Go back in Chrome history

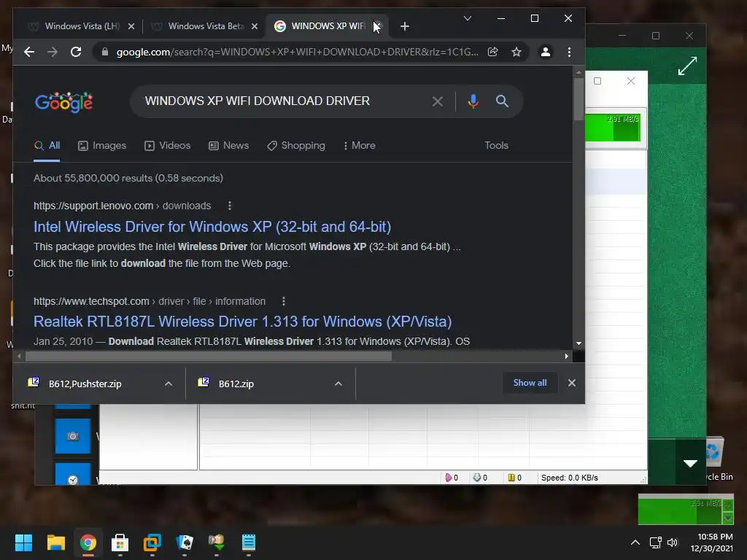(x=29, y=52)
